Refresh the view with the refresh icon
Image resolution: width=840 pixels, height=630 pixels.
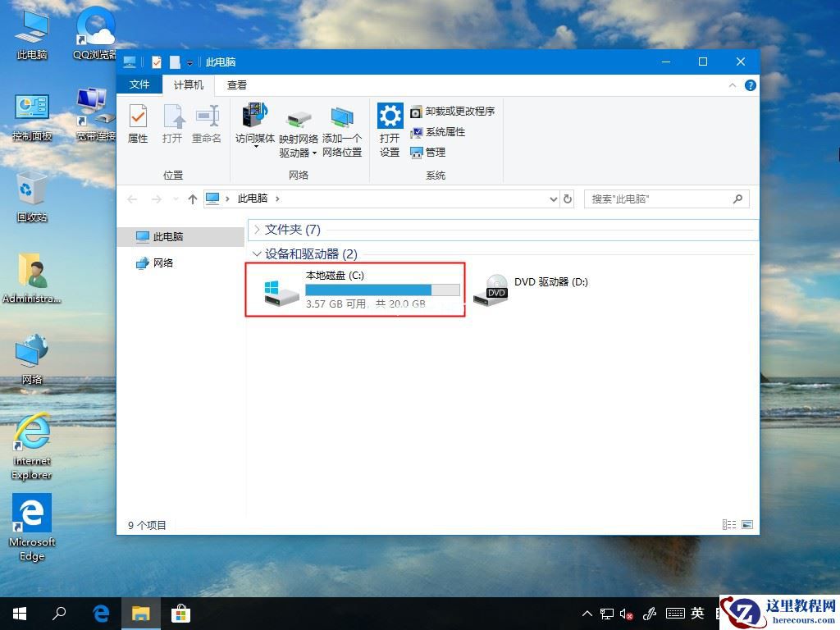[568, 199]
